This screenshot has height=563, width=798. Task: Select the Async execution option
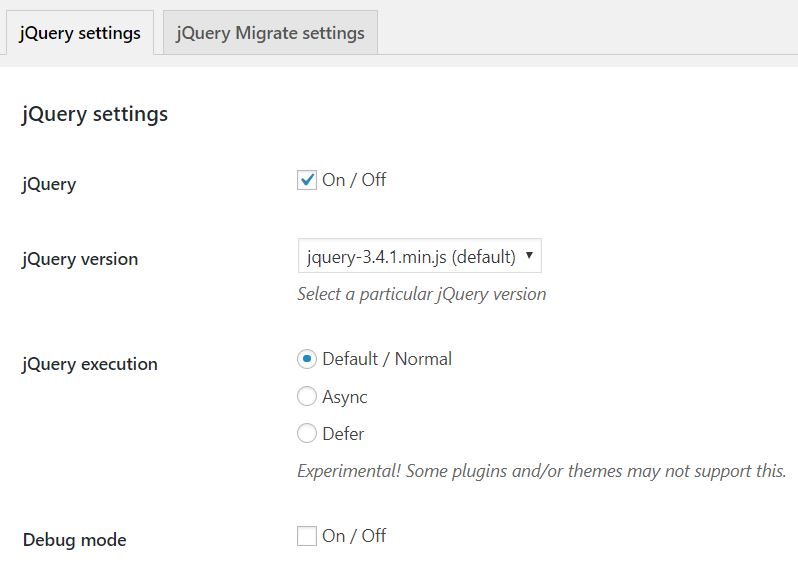pos(307,396)
